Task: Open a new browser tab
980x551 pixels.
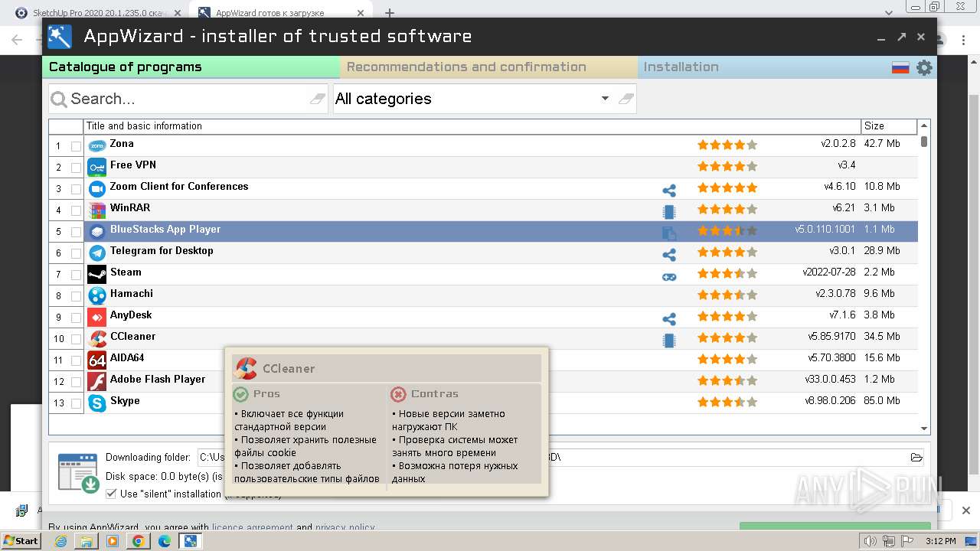Action: [x=389, y=13]
